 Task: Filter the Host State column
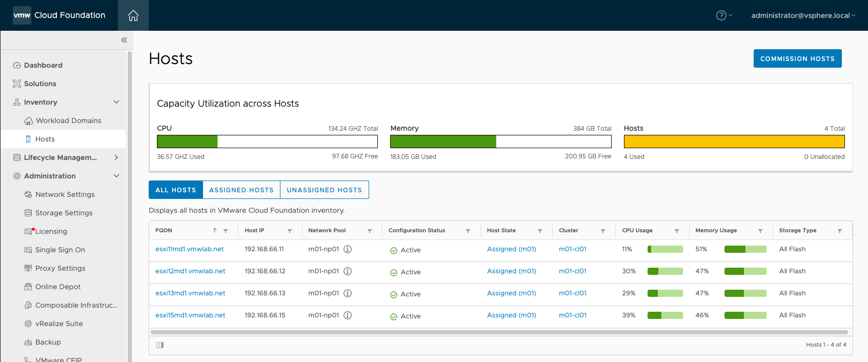pos(540,231)
